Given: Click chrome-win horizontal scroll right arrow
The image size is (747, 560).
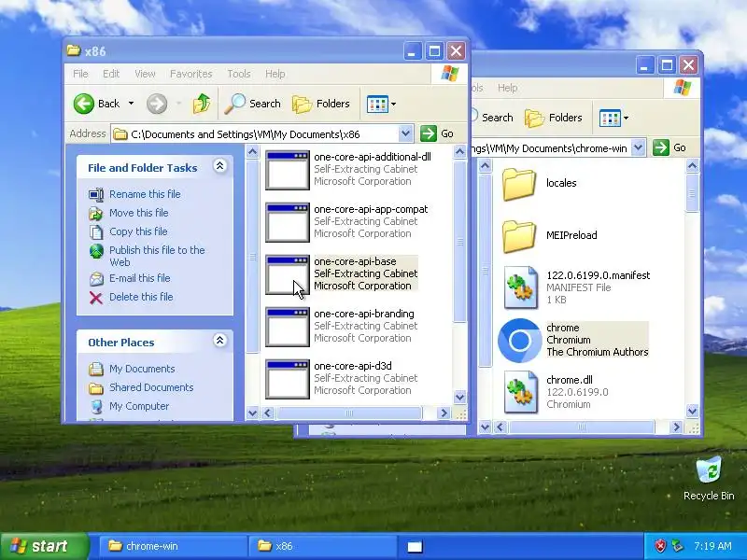Looking at the screenshot, I should (676, 427).
